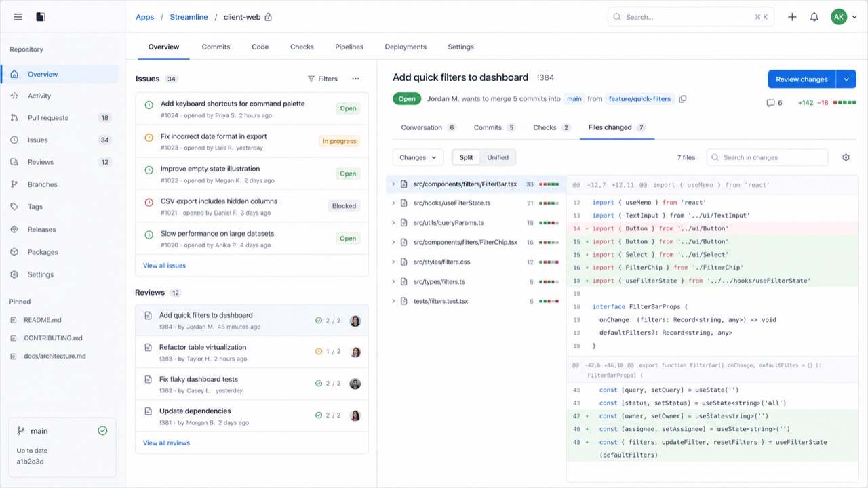Image resolution: width=868 pixels, height=488 pixels.
Task: Click the Branches sidebar icon
Action: coord(14,184)
